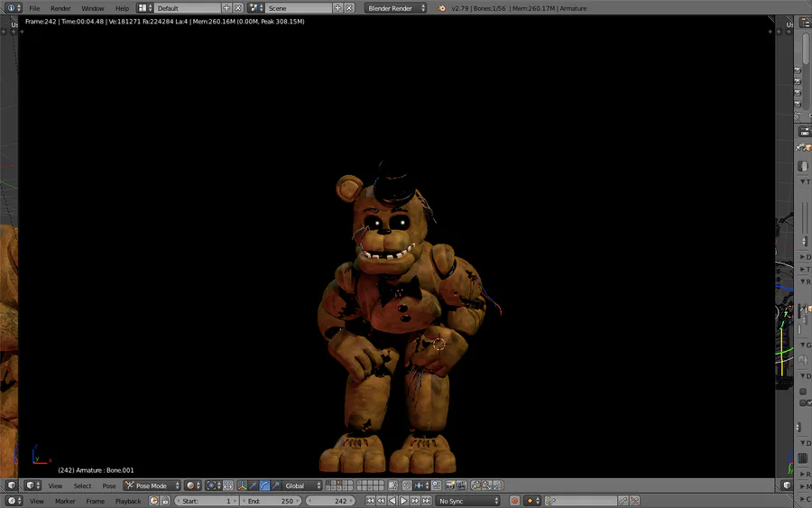This screenshot has width=812, height=508.
Task: Select the first scene layer button
Action: coord(328,483)
